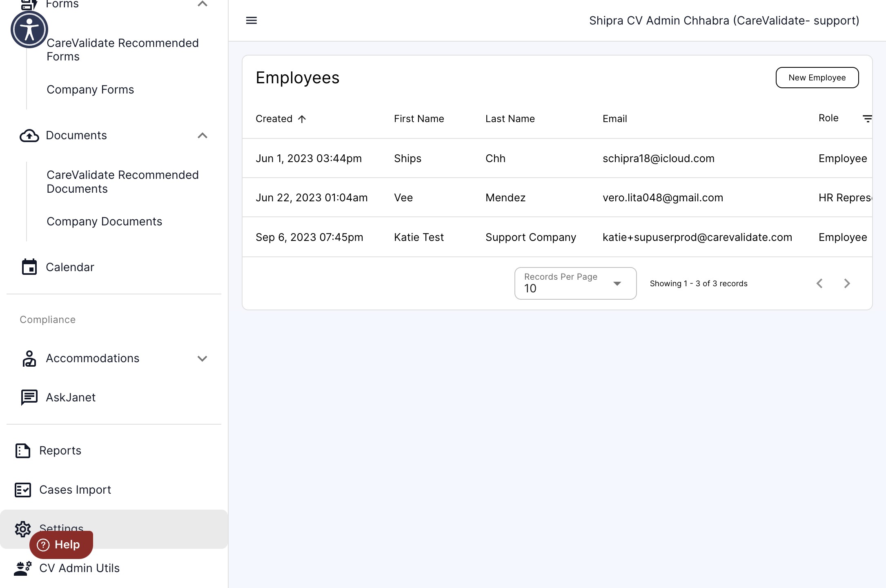The image size is (886, 588).
Task: Click the Created sort arrow
Action: point(302,119)
